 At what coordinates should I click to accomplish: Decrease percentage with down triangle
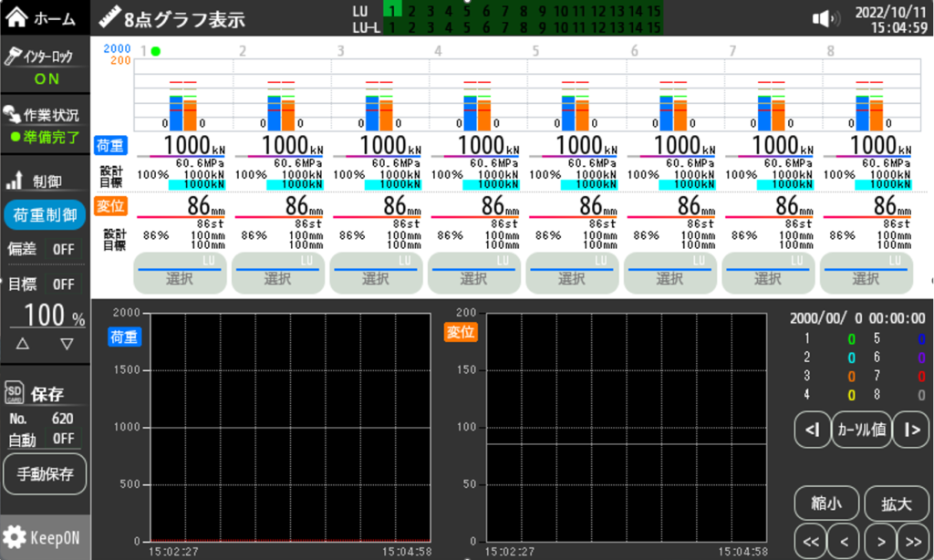67,344
